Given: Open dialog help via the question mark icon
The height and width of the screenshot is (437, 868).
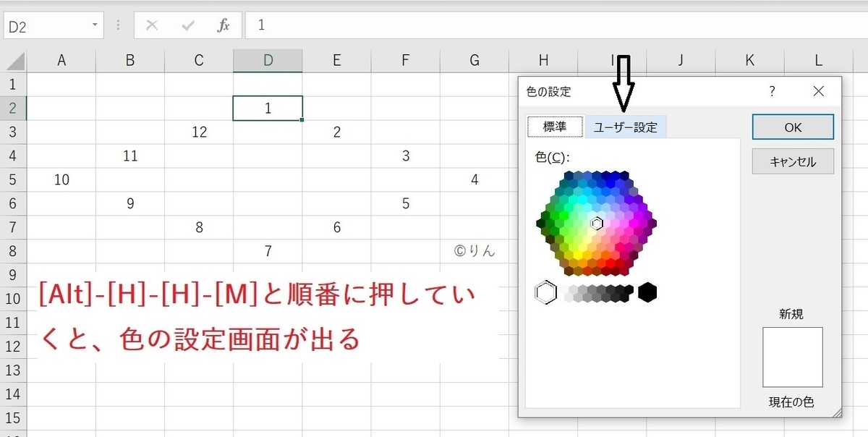Looking at the screenshot, I should point(772,92).
